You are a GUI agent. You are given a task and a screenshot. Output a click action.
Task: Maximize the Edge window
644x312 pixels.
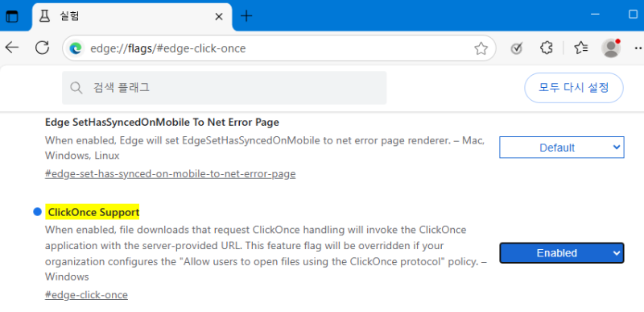tap(633, 14)
